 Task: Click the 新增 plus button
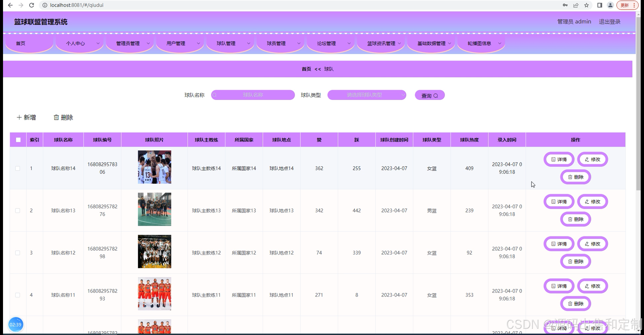26,117
